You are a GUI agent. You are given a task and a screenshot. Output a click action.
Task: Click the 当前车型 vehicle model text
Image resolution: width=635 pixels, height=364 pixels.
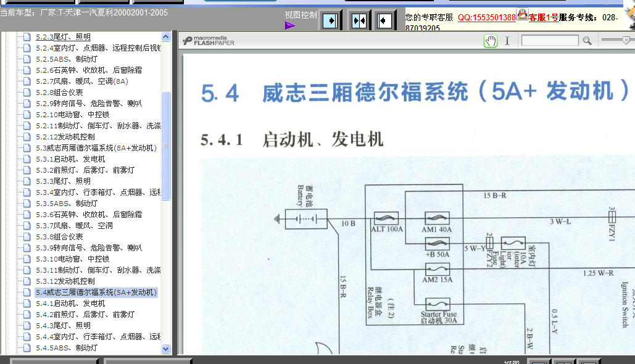tap(84, 12)
